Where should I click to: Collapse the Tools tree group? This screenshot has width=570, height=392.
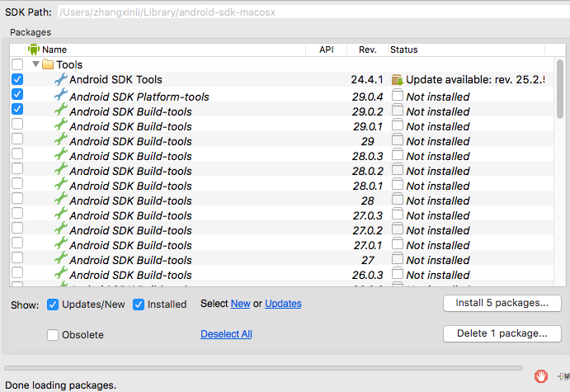tap(35, 64)
